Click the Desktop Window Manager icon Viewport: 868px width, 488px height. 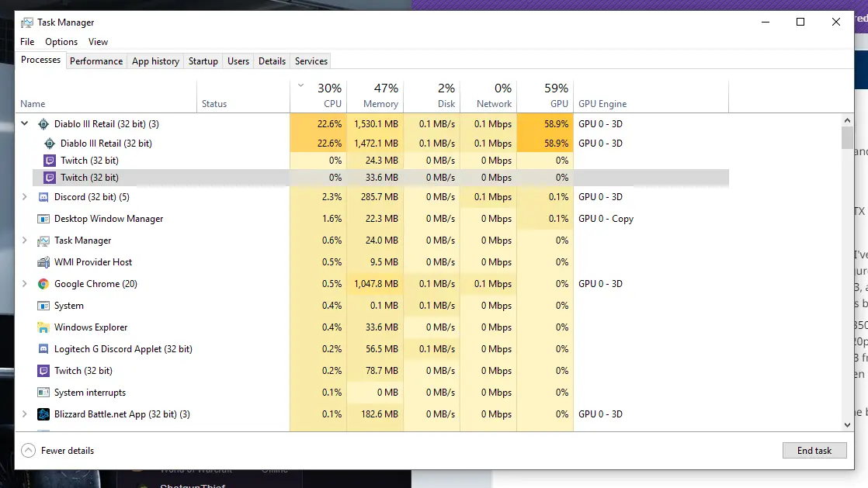[x=43, y=219]
